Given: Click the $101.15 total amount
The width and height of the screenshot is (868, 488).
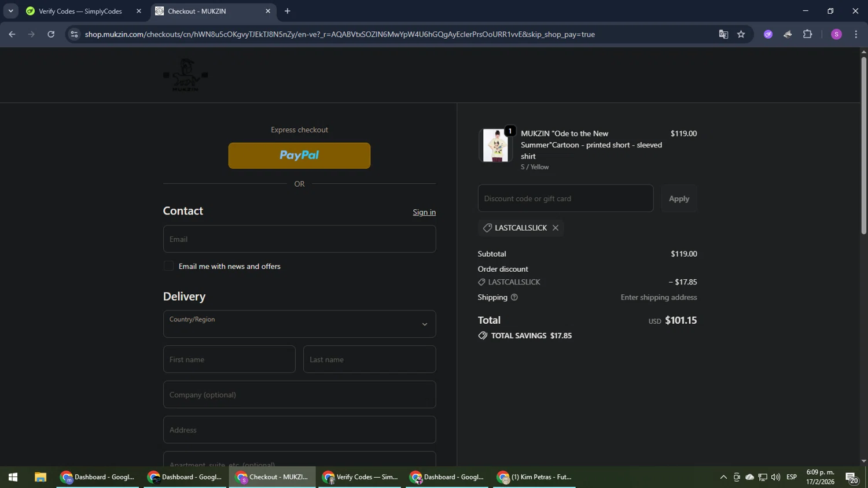Looking at the screenshot, I should tap(681, 320).
